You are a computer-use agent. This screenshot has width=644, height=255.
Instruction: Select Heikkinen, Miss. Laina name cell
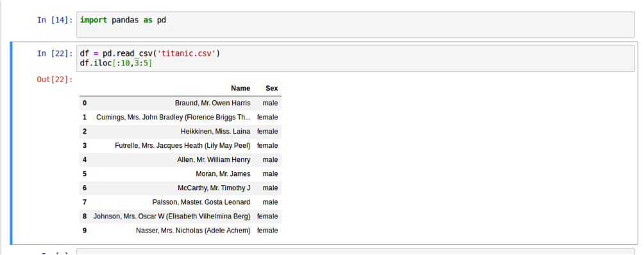coord(216,131)
